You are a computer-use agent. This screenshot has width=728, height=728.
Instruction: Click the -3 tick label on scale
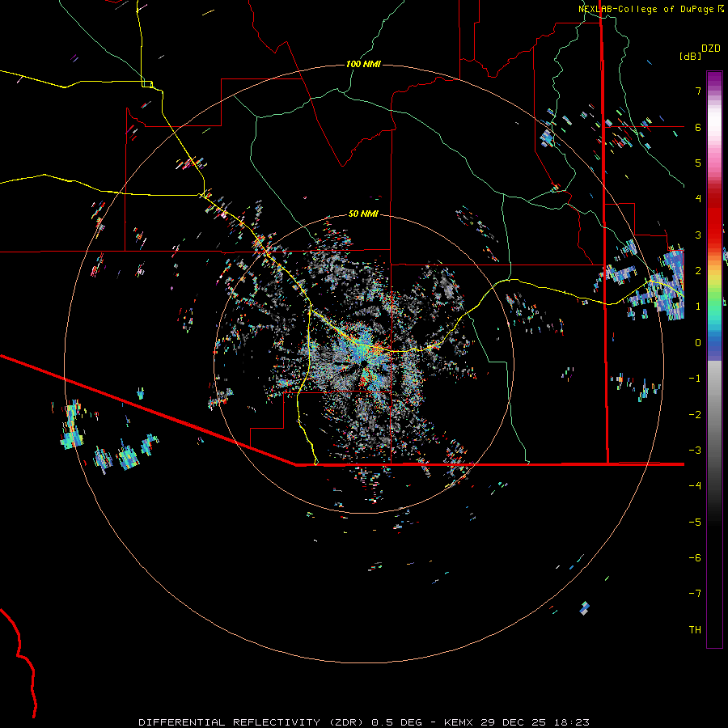695,451
